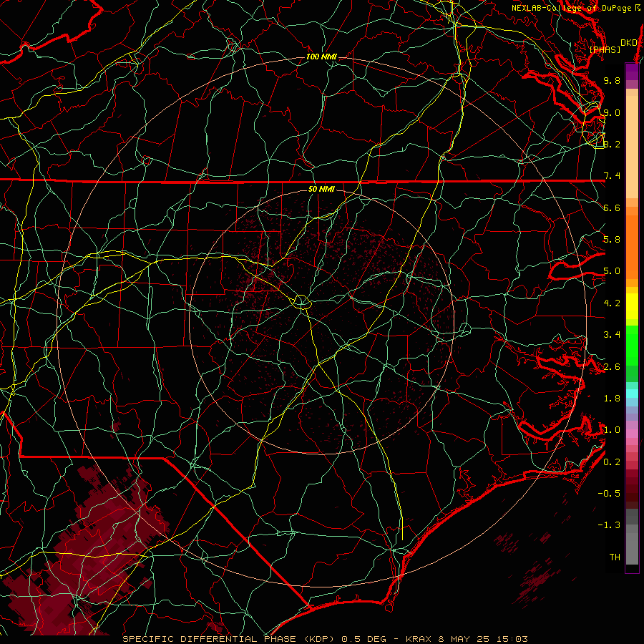Screen dimensions: 644x644
Task: Select the pink band of the color bar
Action: (632, 434)
